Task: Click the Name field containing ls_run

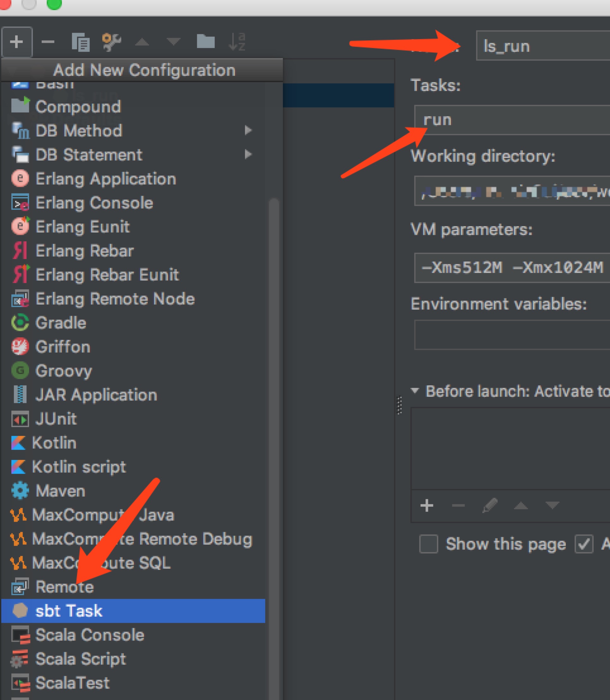Action: (545, 46)
